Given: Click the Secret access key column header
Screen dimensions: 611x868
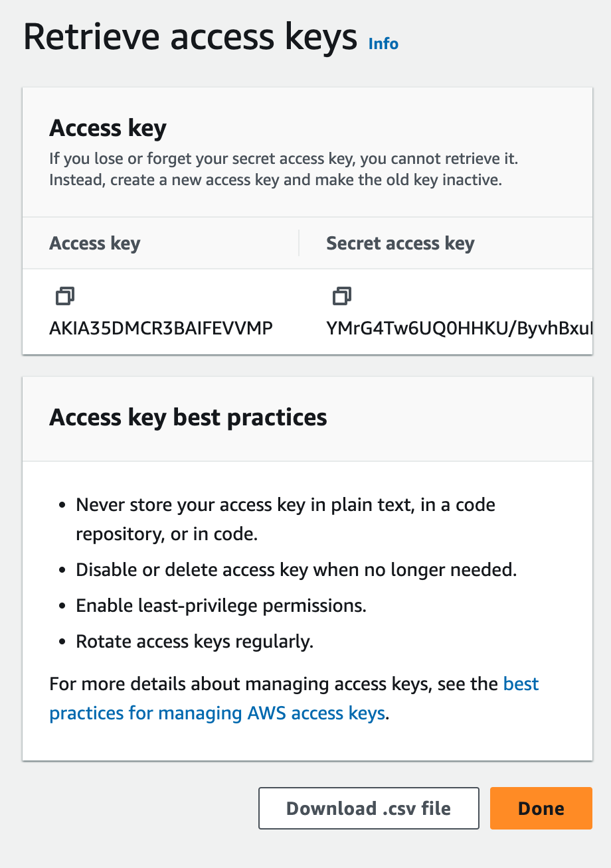Looking at the screenshot, I should click(x=400, y=244).
